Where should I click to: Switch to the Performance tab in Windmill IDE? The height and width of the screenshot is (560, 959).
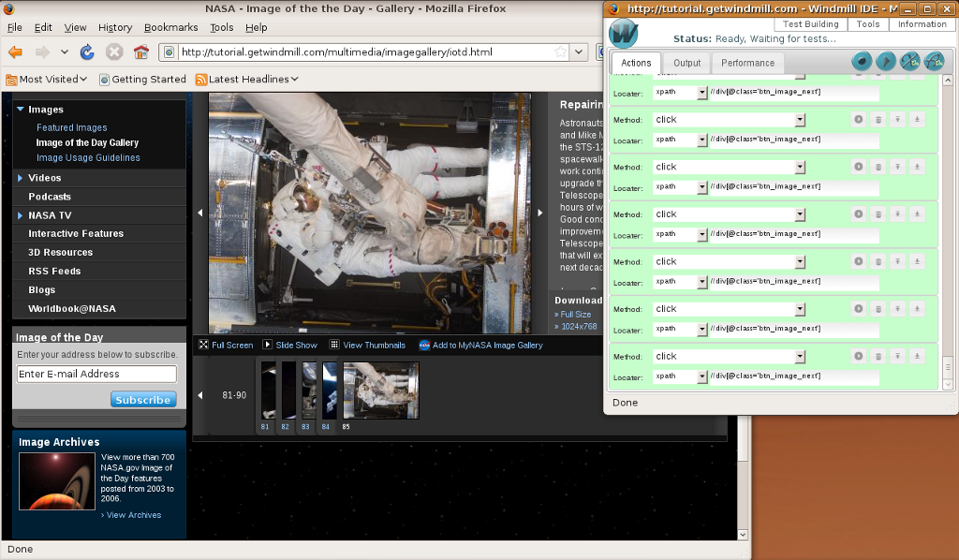pyautogui.click(x=747, y=63)
